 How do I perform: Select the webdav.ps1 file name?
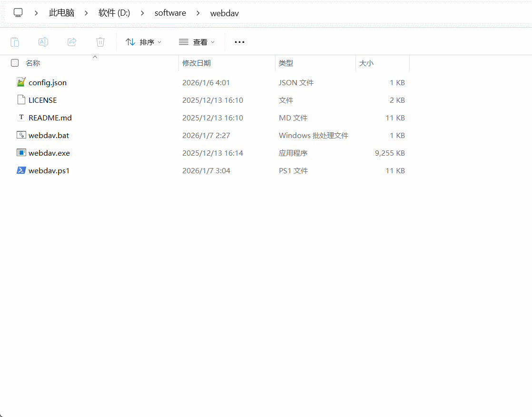[49, 171]
